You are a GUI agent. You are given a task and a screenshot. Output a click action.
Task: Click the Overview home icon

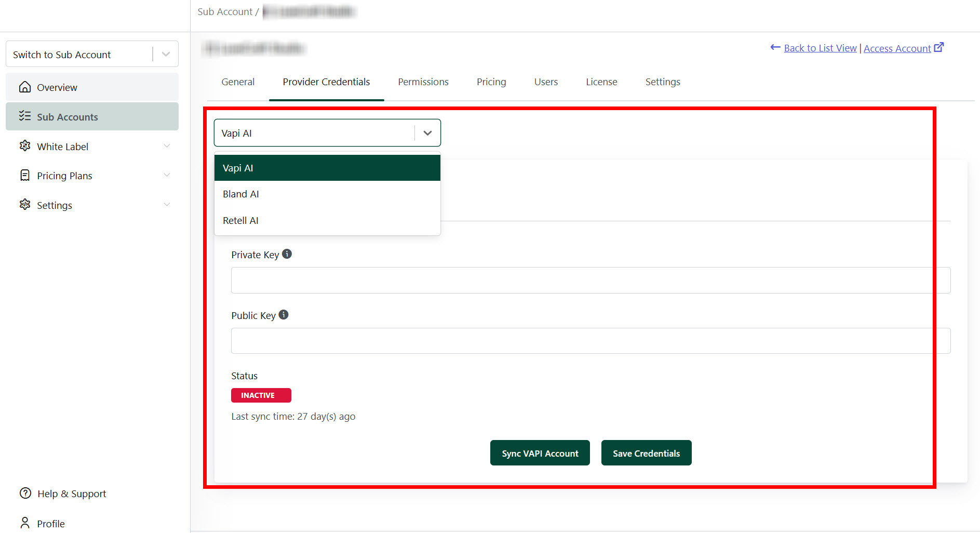(25, 87)
